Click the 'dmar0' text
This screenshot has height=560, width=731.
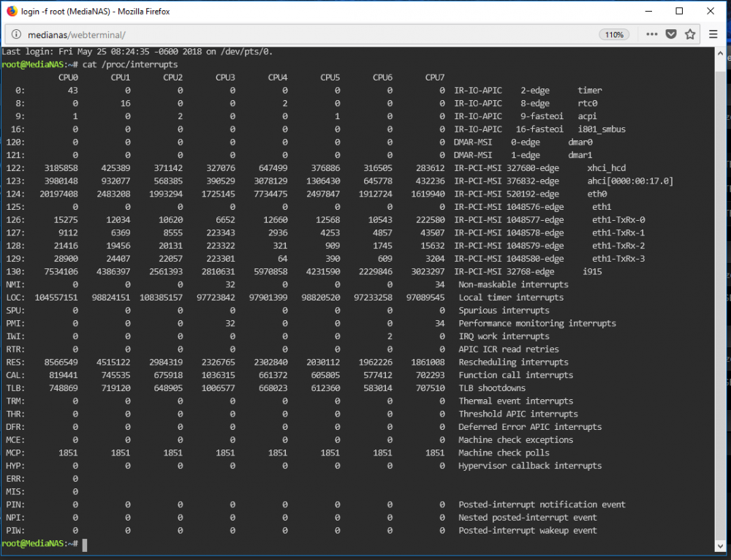point(580,143)
